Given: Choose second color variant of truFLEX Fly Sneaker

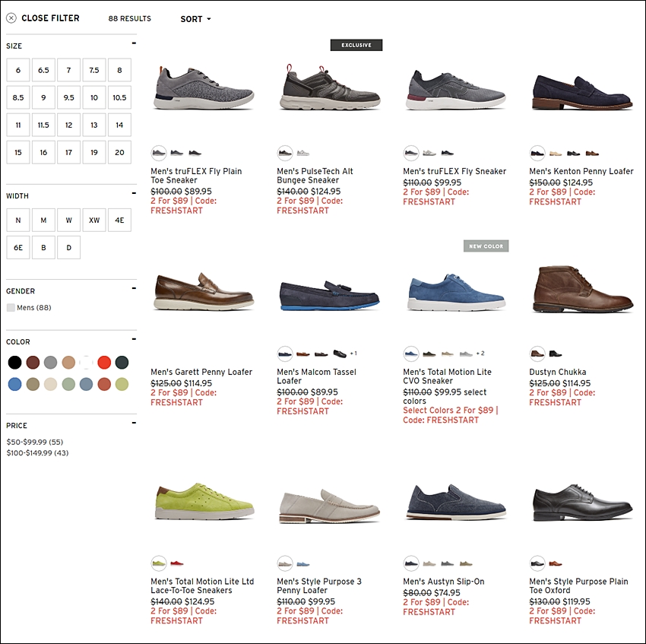Looking at the screenshot, I should pos(429,154).
